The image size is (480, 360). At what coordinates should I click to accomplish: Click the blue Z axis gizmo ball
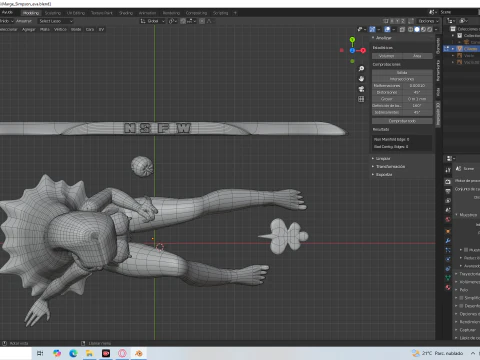coord(352,50)
